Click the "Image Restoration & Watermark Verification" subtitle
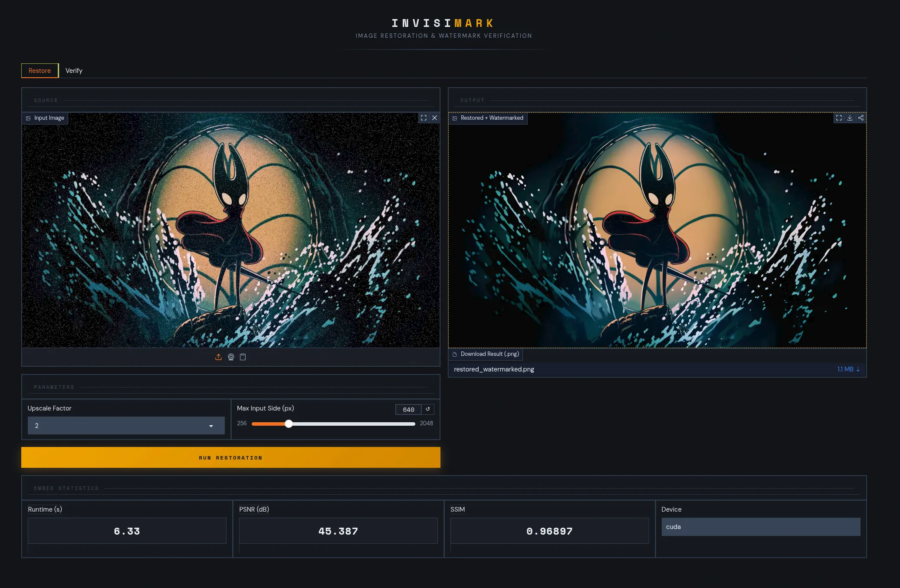 tap(443, 36)
